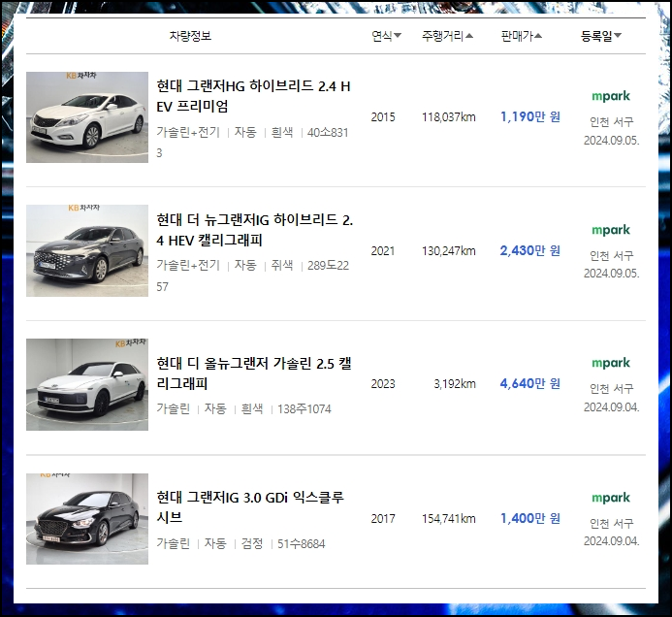Image resolution: width=672 pixels, height=617 pixels.
Task: Click plate number 51수8684
Action: tap(302, 543)
